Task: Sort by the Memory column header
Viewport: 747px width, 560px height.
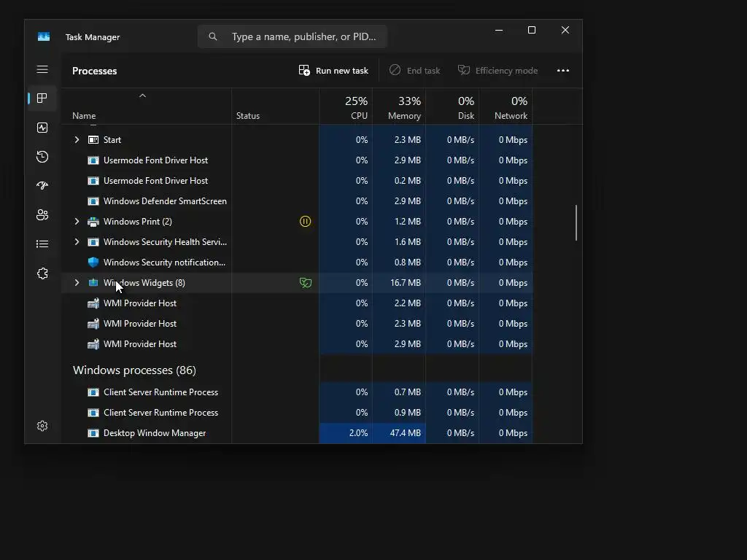Action: coord(399,106)
